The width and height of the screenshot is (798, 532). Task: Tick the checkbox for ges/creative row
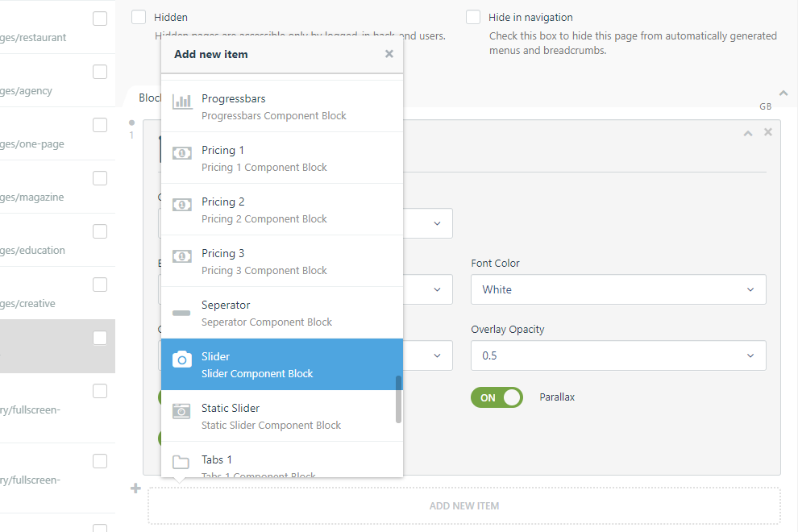[x=100, y=285]
